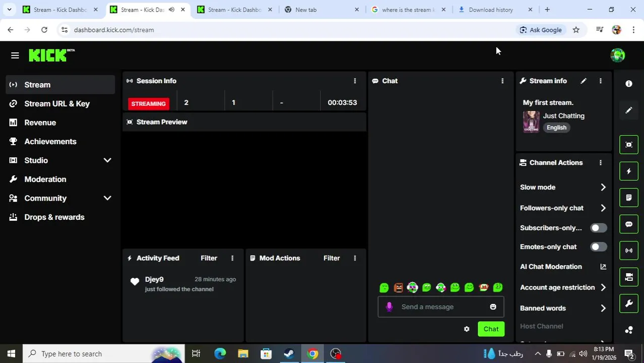Toggle the Stream Preview widget icon in the right rail
644x363 pixels.
click(629, 145)
